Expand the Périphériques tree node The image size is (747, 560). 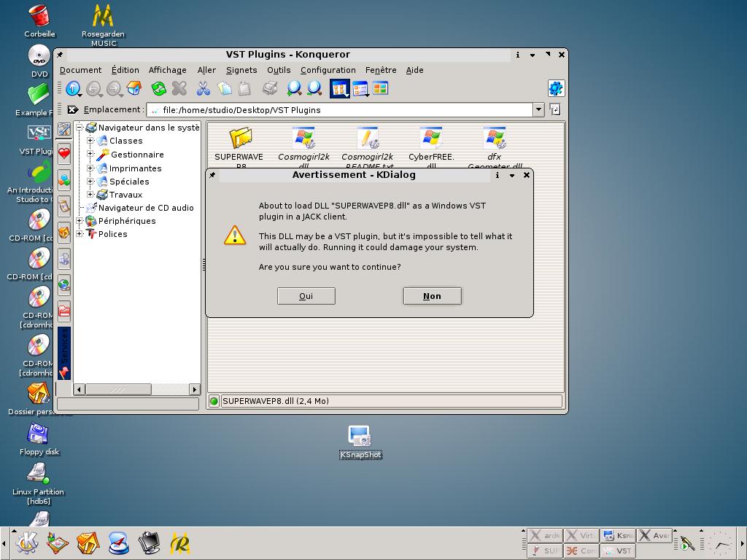coord(80,221)
